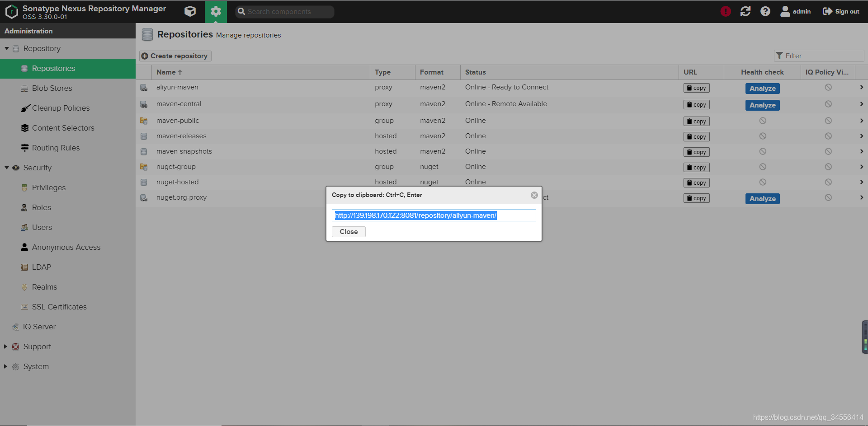This screenshot has width=868, height=426.
Task: Click Close in clipboard dialog
Action: pyautogui.click(x=349, y=232)
